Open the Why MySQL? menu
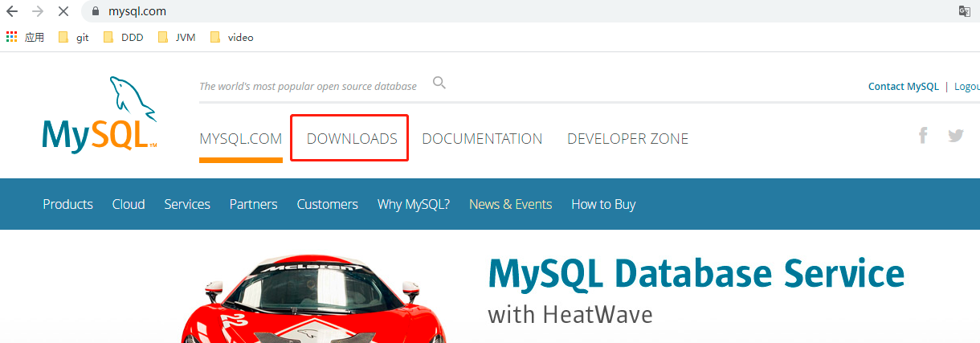Screen dimensions: 980x343 point(414,204)
